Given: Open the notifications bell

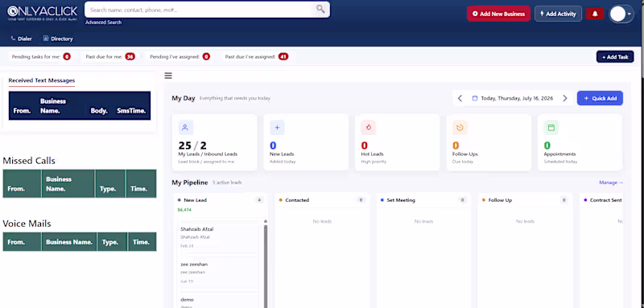Looking at the screenshot, I should click(595, 14).
